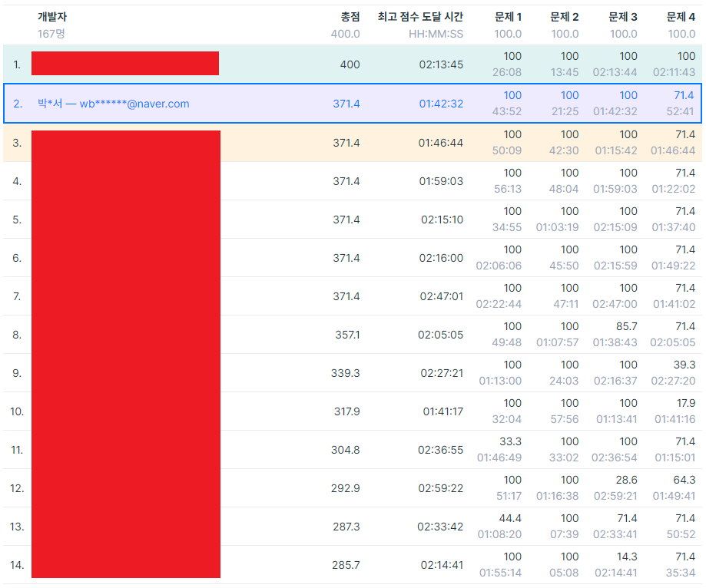This screenshot has height=588, width=706.
Task: Select the 문제 3 score 28.6
Action: (x=627, y=480)
